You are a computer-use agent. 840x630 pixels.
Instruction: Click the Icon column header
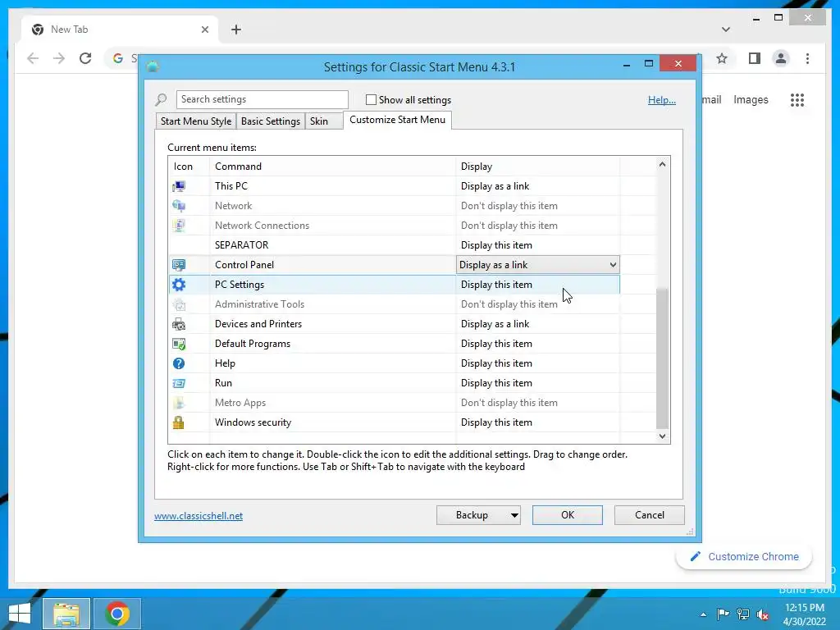pyautogui.click(x=189, y=167)
